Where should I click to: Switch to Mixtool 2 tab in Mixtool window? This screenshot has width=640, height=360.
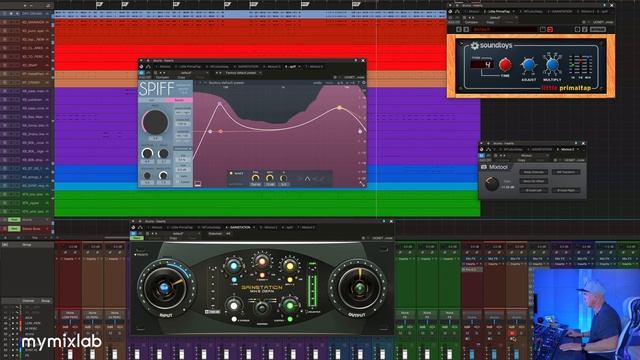tap(567, 149)
